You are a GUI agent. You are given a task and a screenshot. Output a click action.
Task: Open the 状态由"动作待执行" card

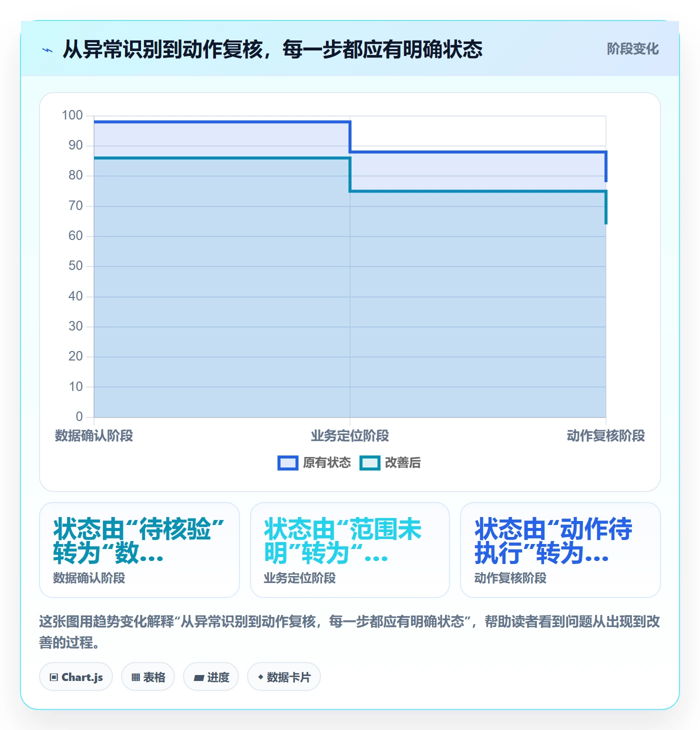[560, 550]
